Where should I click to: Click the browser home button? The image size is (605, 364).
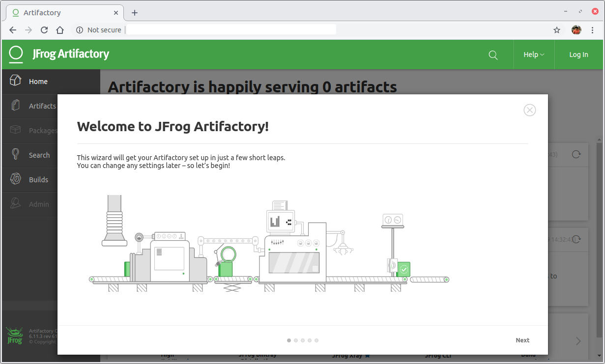[x=60, y=30]
